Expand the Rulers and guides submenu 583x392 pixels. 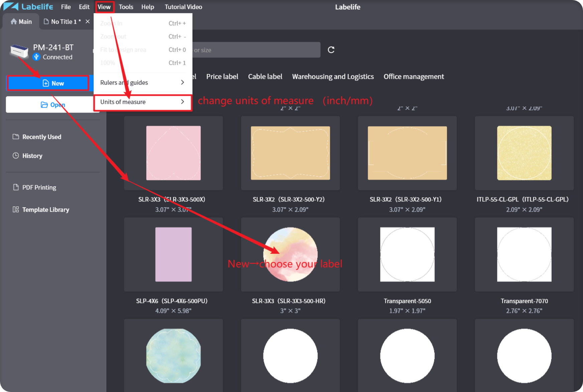click(143, 82)
